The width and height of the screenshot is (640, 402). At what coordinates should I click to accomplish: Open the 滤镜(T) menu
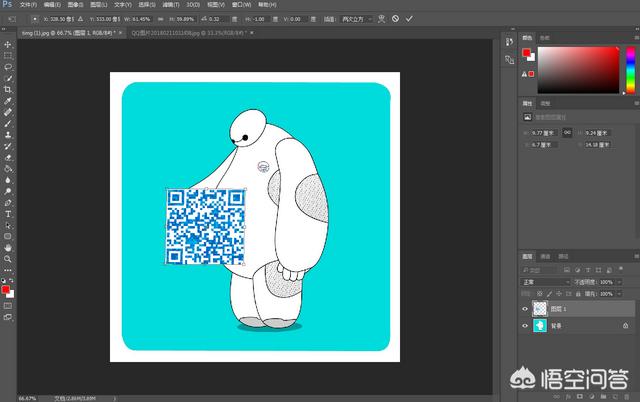click(x=171, y=4)
